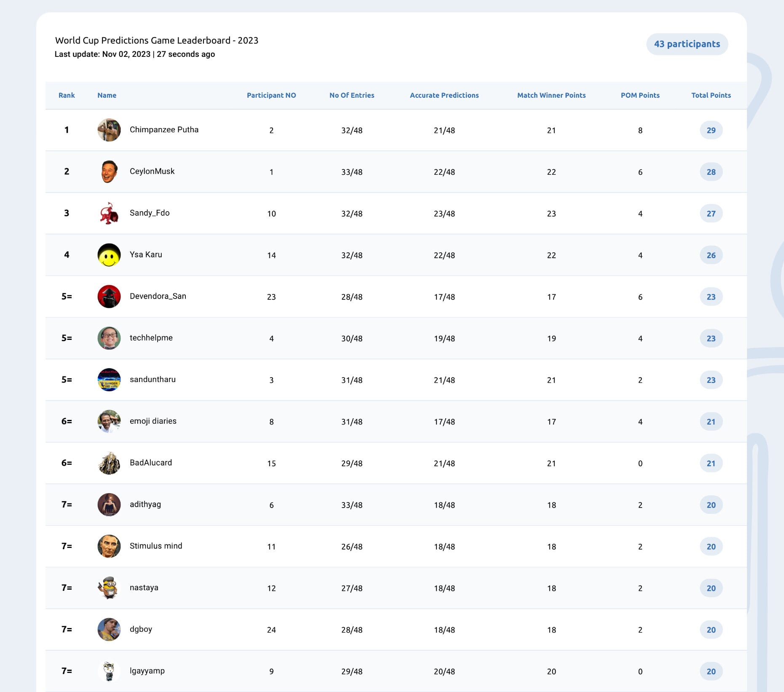This screenshot has width=784, height=692.
Task: Click Chimpanzee Putha's avatar image
Action: (x=109, y=130)
